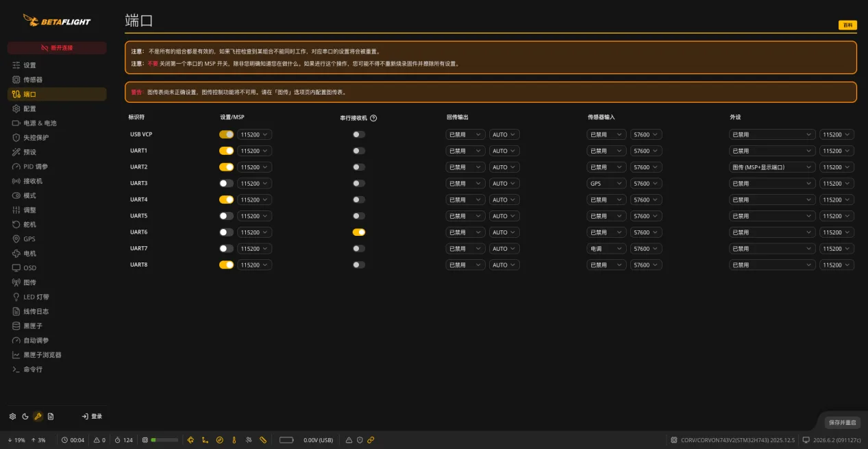Disable MSP switch on UART1

pos(226,151)
